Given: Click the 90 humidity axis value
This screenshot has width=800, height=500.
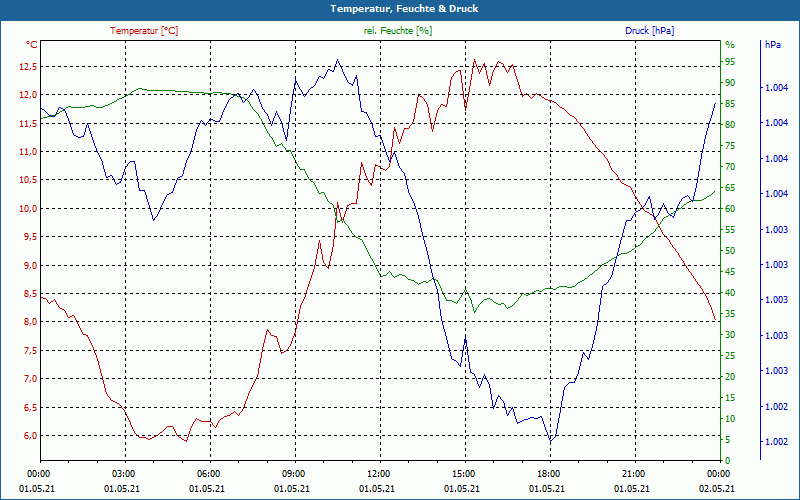Looking at the screenshot, I should (x=730, y=82).
